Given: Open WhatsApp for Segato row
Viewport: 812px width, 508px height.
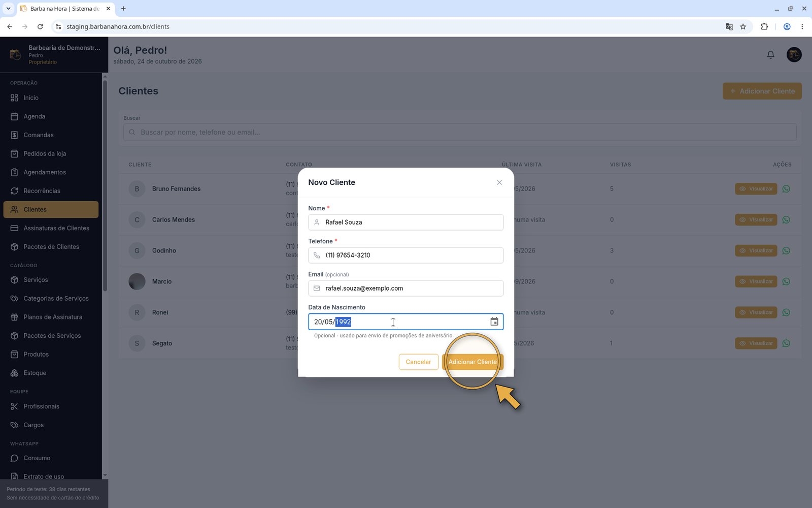Looking at the screenshot, I should tap(786, 343).
